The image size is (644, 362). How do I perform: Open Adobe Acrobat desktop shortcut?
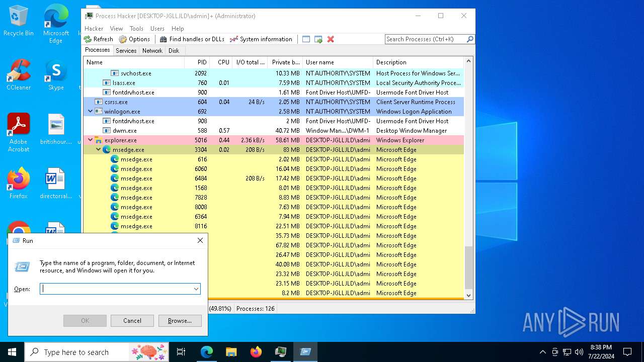tap(19, 133)
